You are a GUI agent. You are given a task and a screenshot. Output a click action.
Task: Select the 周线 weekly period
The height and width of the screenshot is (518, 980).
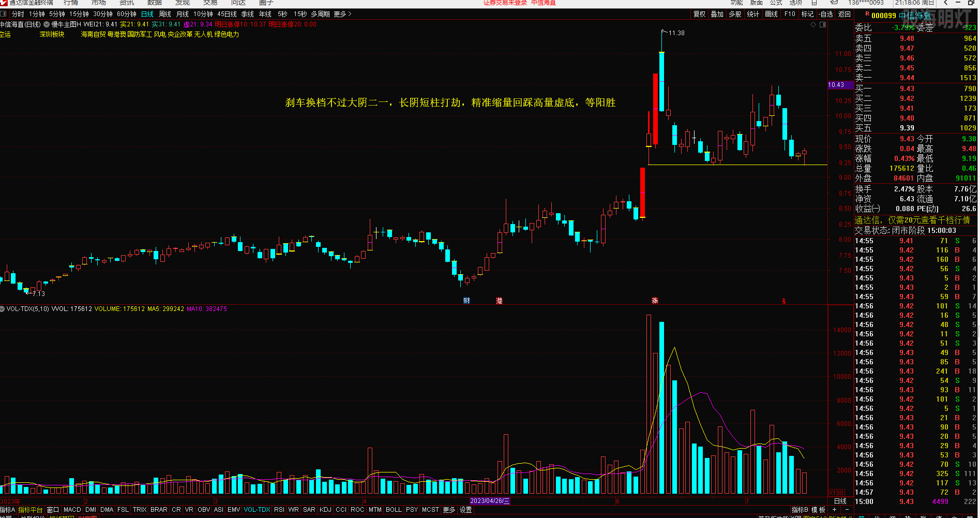[x=165, y=14]
